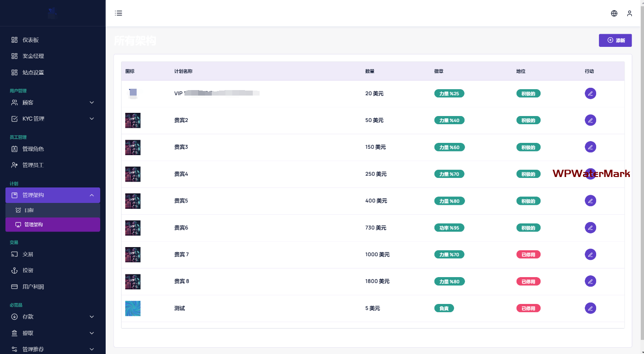The width and height of the screenshot is (644, 354).
Task: Click the edit icon for 贵宾 8
Action: (590, 281)
